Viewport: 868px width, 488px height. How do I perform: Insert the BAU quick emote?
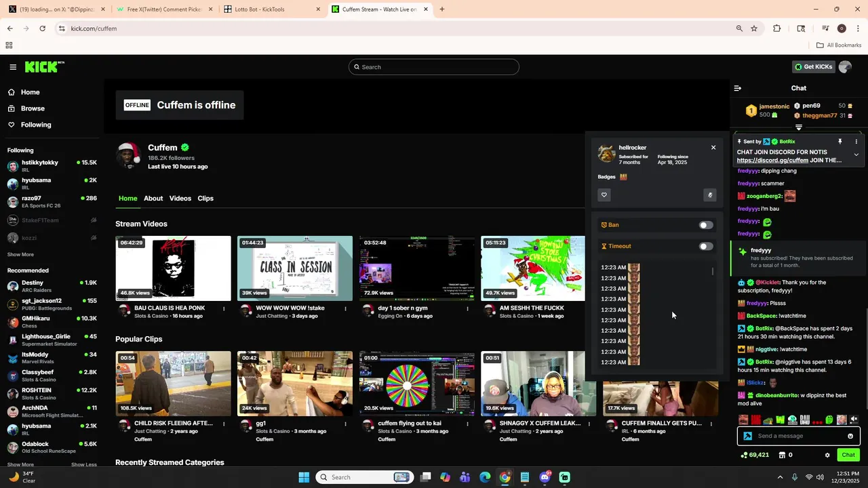pyautogui.click(x=805, y=420)
